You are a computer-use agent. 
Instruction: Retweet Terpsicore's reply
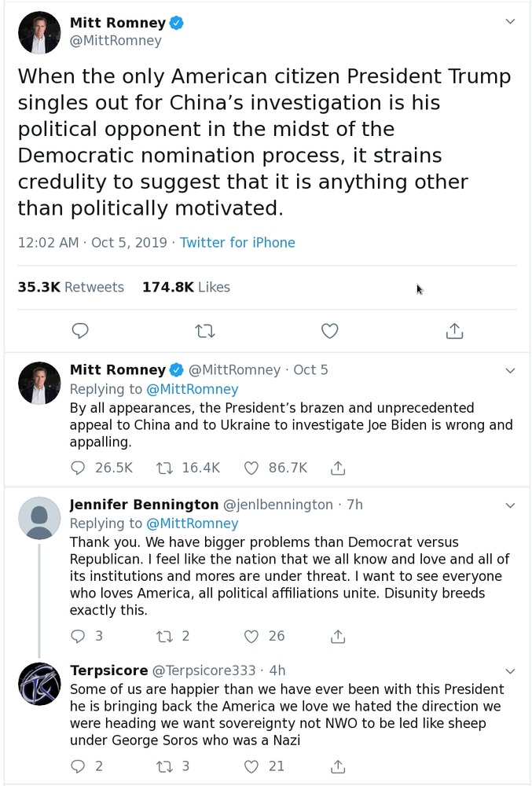pos(165,766)
